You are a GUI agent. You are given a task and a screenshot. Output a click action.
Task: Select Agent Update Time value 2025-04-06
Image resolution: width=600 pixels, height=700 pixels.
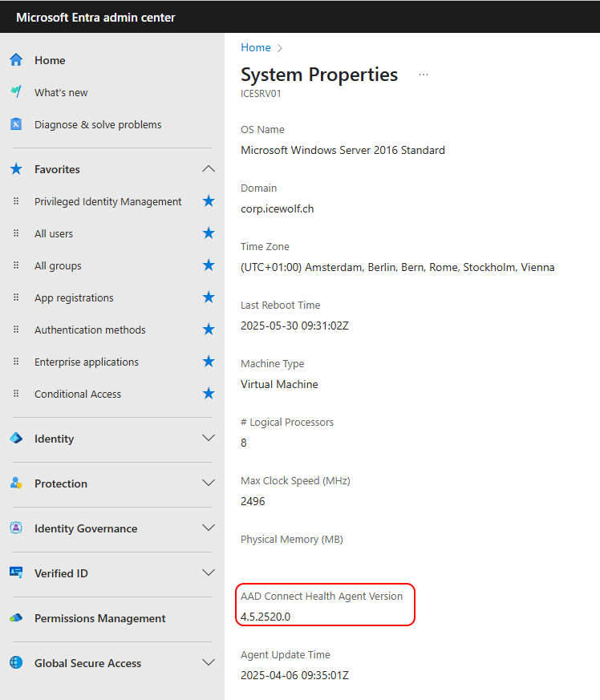pyautogui.click(x=294, y=675)
